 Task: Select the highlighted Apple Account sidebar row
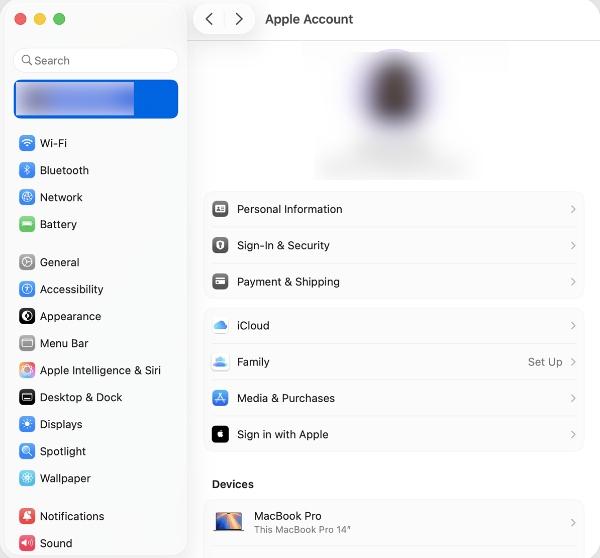pos(96,99)
